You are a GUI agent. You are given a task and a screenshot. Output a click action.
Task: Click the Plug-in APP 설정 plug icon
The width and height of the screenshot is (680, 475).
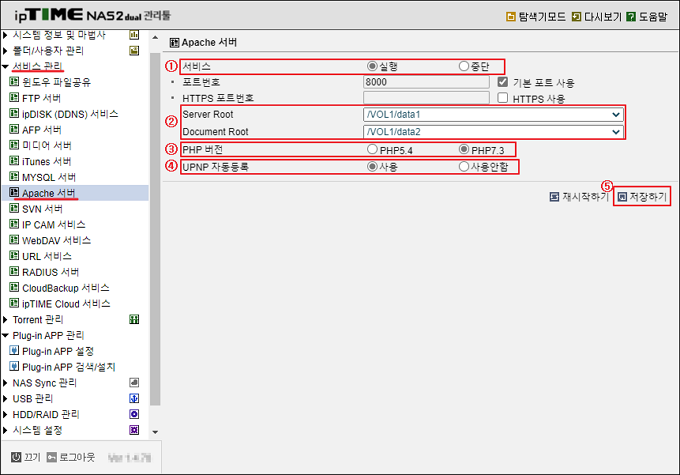point(14,351)
